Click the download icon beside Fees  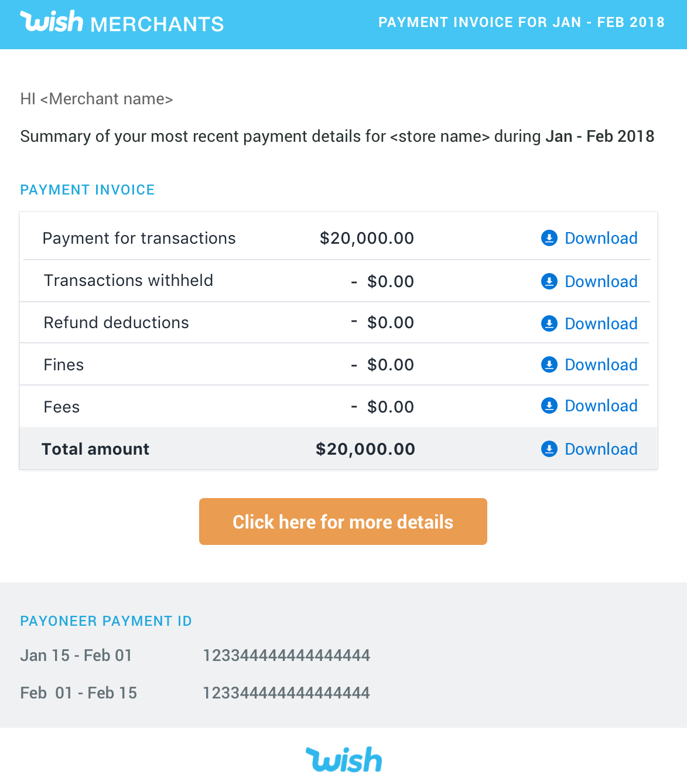(x=549, y=405)
